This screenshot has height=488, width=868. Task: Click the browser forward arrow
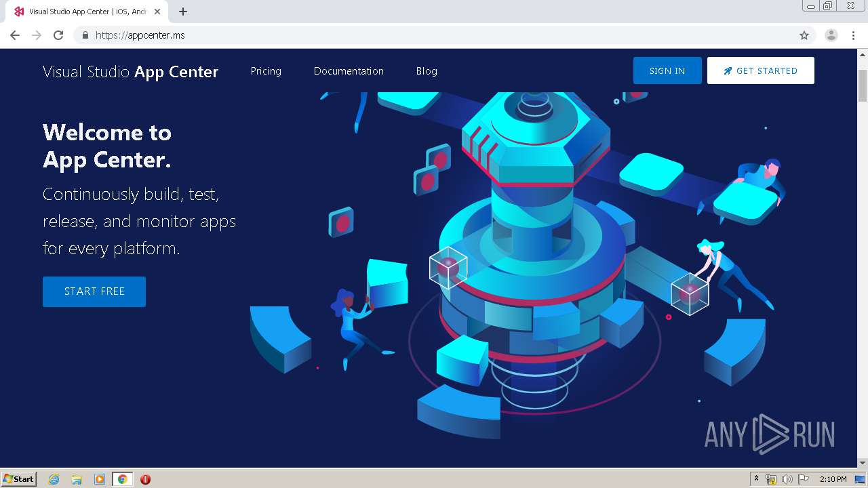click(37, 35)
